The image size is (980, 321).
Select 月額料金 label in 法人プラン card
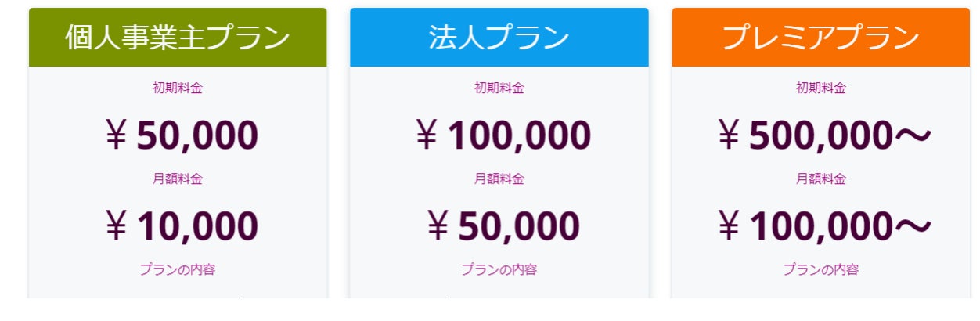(x=499, y=179)
